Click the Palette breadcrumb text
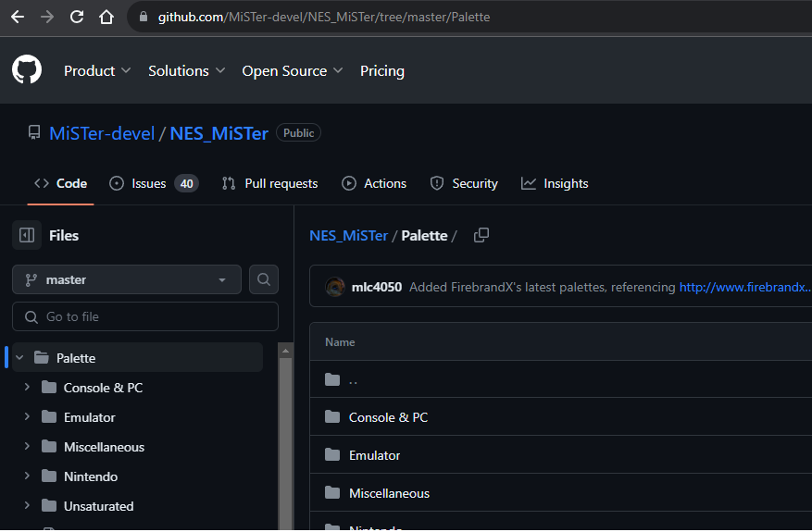Viewport: 812px width, 532px height. (x=424, y=235)
